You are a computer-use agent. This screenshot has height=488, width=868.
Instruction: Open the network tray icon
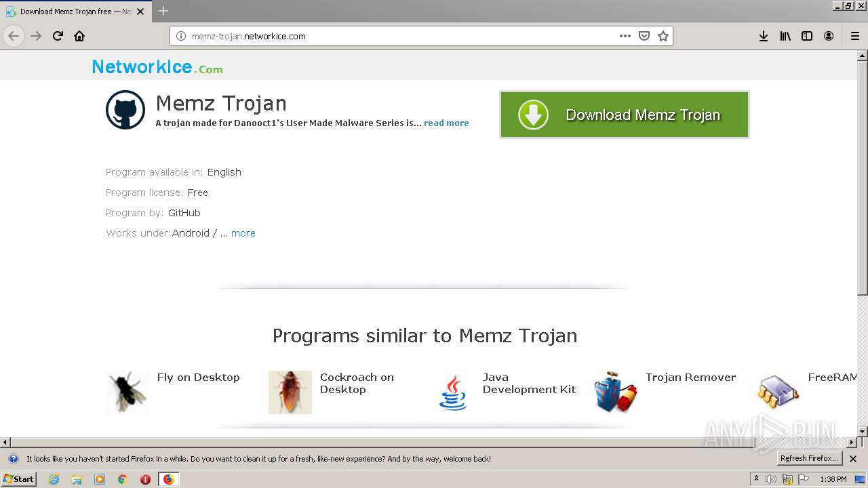pyautogui.click(x=787, y=479)
